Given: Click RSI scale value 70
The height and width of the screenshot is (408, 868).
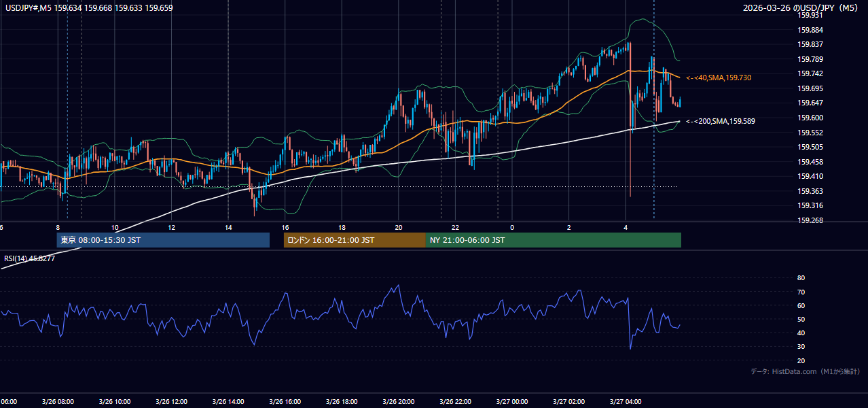Looking at the screenshot, I should pos(801,292).
